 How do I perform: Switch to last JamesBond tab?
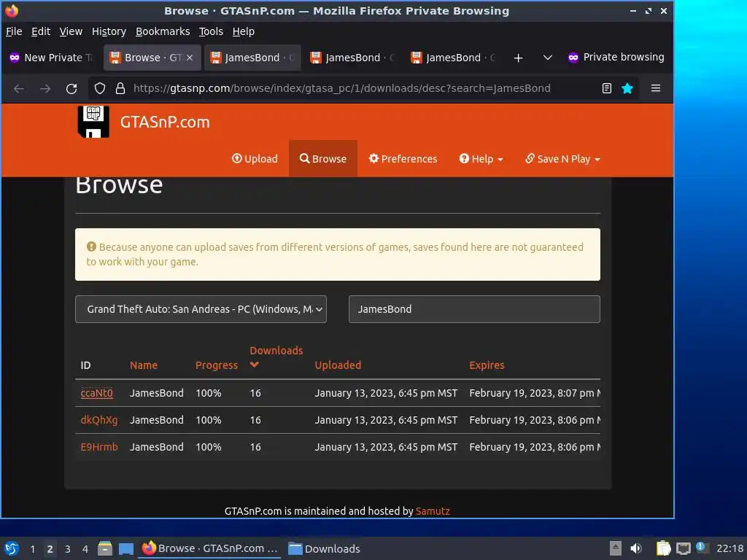pos(454,58)
